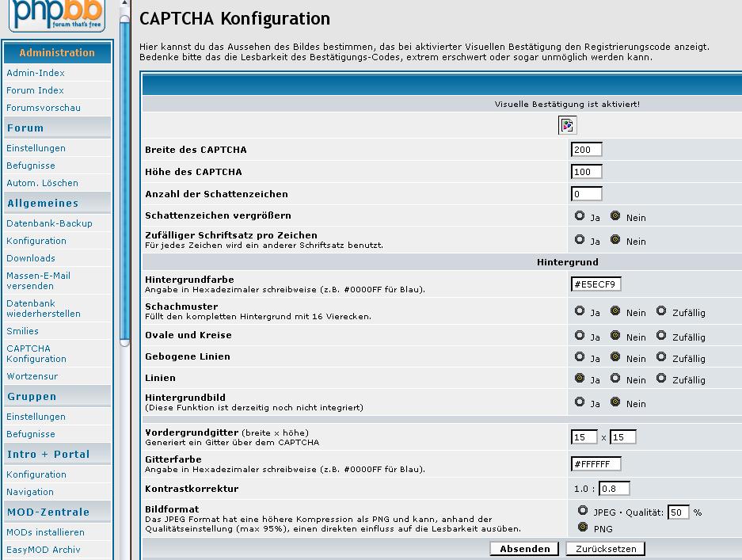
Task: Open Datenbank-Backup sidebar link
Action: tap(49, 223)
